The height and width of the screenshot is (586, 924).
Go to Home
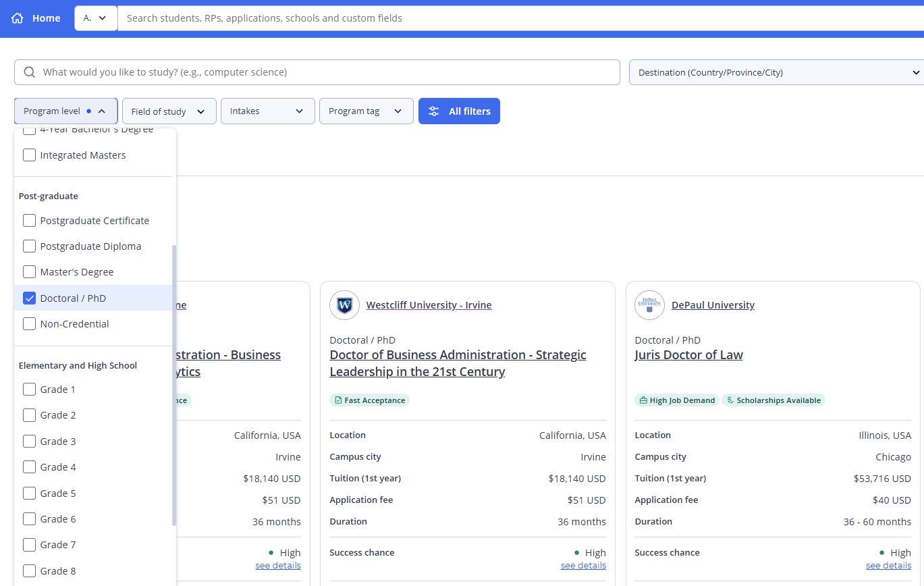(36, 18)
